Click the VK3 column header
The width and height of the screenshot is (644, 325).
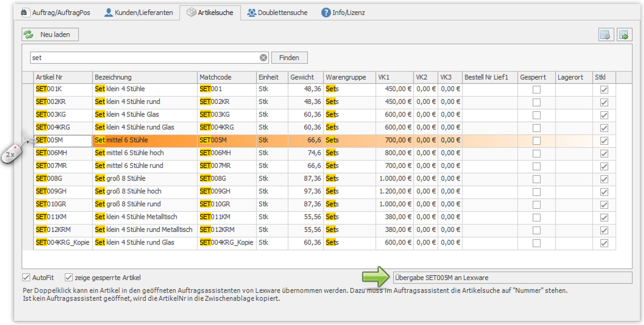click(x=450, y=77)
